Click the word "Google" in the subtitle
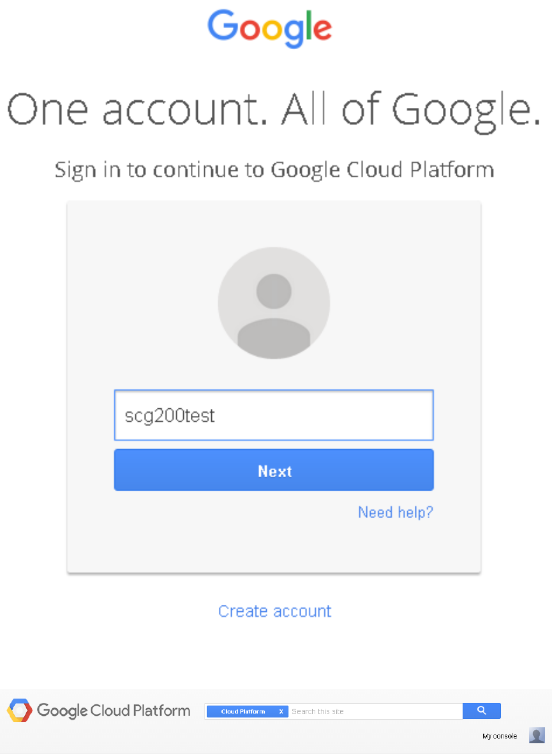Image resolution: width=552 pixels, height=756 pixels. click(306, 170)
